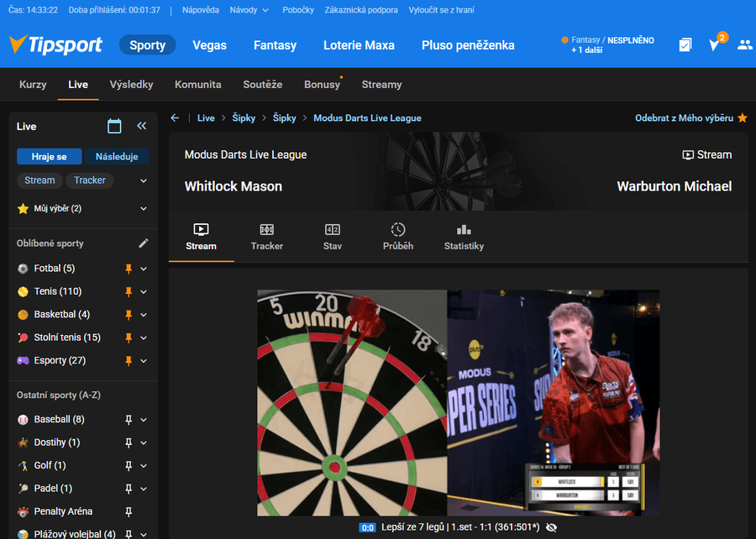Viewport: 756px width, 539px height.
Task: Open the Kurzy section tab
Action: tap(33, 85)
